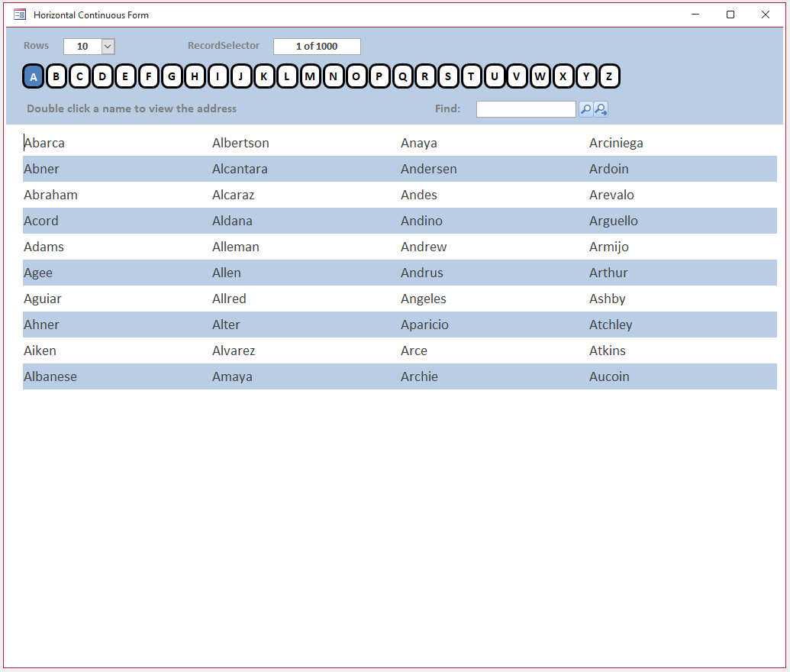Show names beginning with W
Screen dimensions: 790x672
coord(540,76)
